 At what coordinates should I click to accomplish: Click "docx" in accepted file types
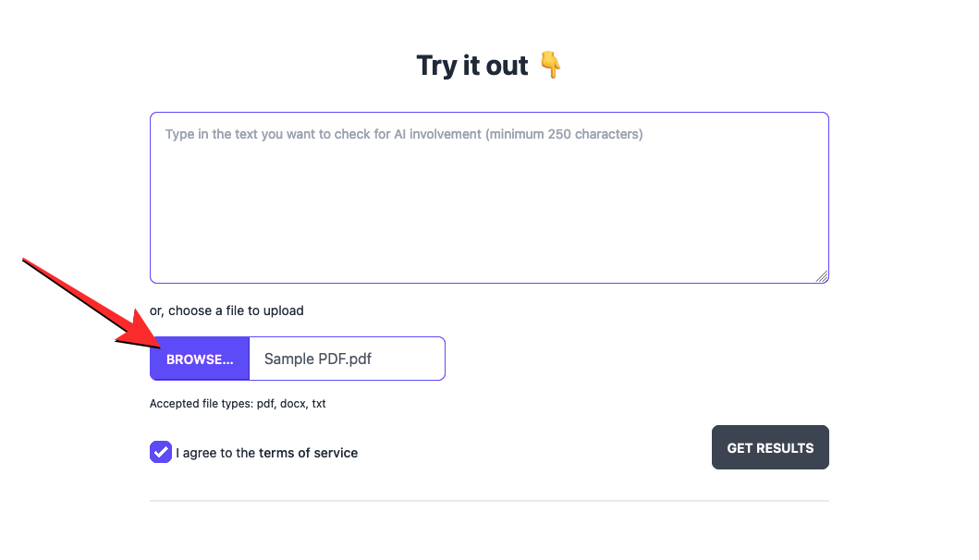point(293,404)
